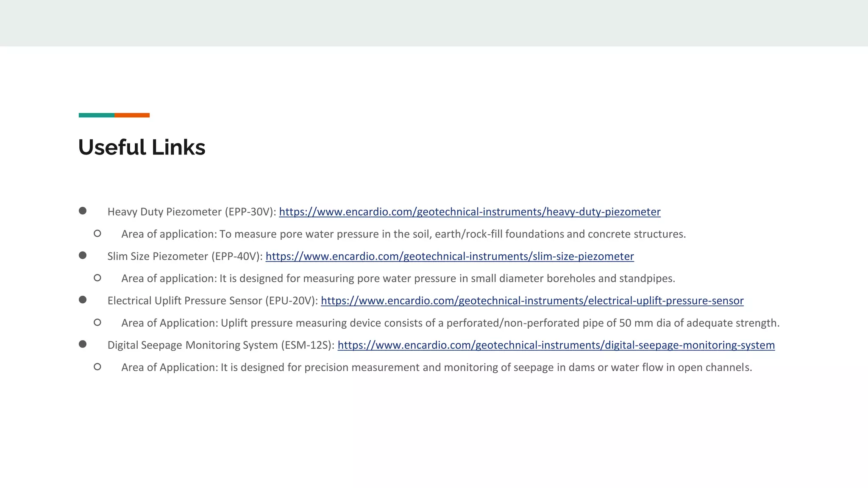Click the Heavy Duty Piezometer (EPP-30V) label
The height and width of the screenshot is (488, 868).
click(x=192, y=212)
